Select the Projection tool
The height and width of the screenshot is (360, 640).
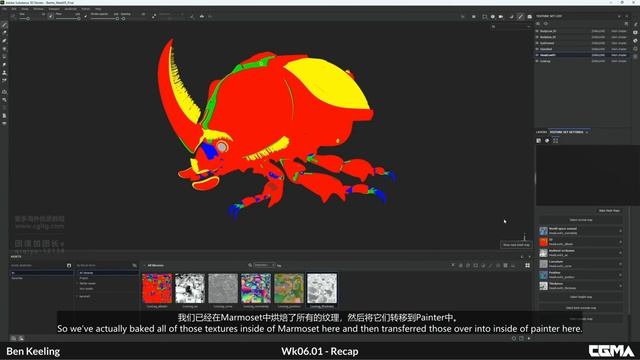click(4, 40)
